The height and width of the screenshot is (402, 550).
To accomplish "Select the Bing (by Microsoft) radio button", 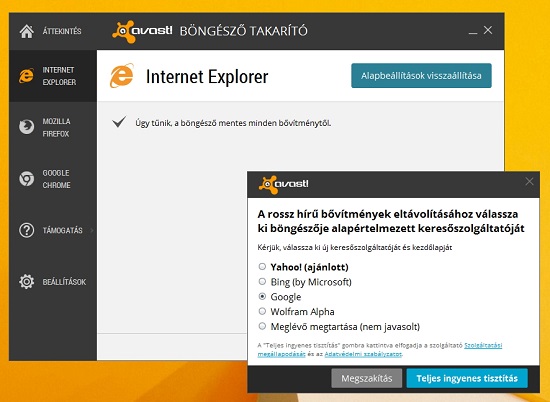I will 262,281.
